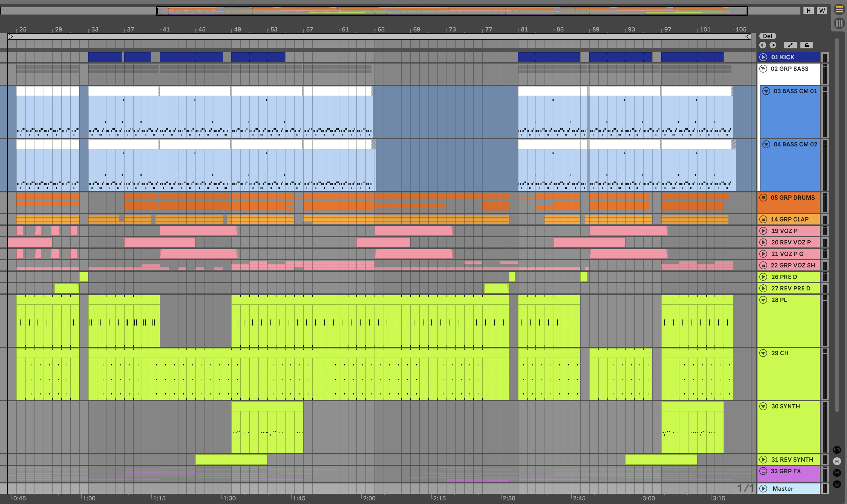Viewport: 847px width, 504px height.
Task: Collapse the 28 PL track
Action: pyautogui.click(x=763, y=300)
